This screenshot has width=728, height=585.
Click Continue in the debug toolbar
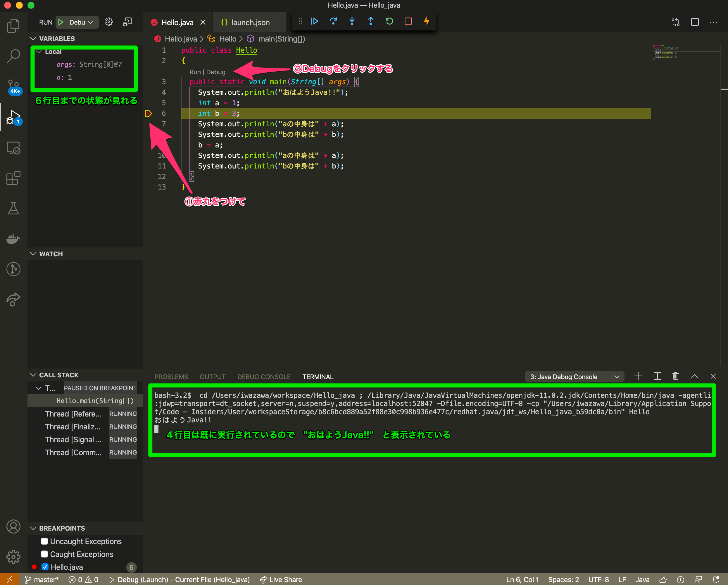pyautogui.click(x=315, y=21)
